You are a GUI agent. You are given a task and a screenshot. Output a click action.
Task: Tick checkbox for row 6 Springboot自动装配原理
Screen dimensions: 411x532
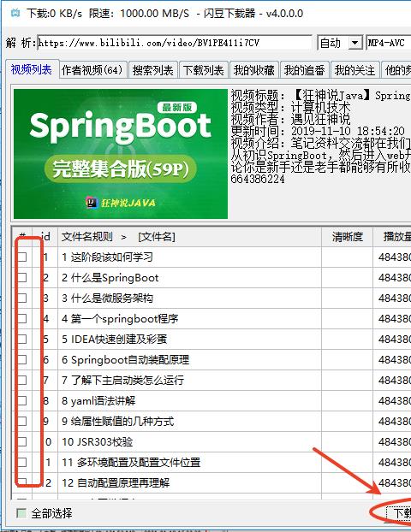(x=22, y=359)
